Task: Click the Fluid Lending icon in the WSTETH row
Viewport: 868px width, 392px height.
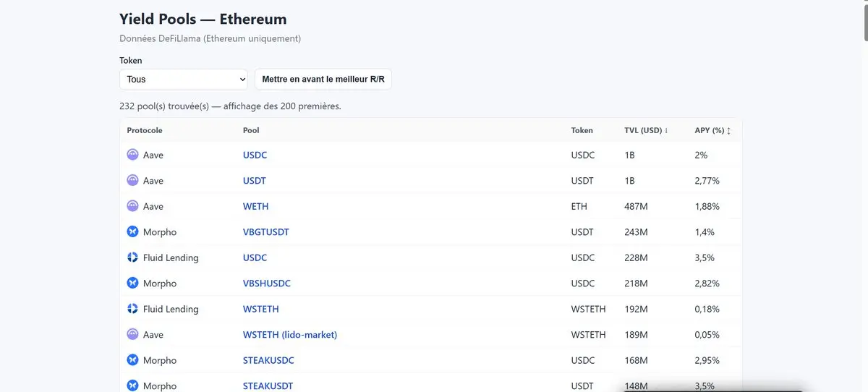Action: [132, 309]
